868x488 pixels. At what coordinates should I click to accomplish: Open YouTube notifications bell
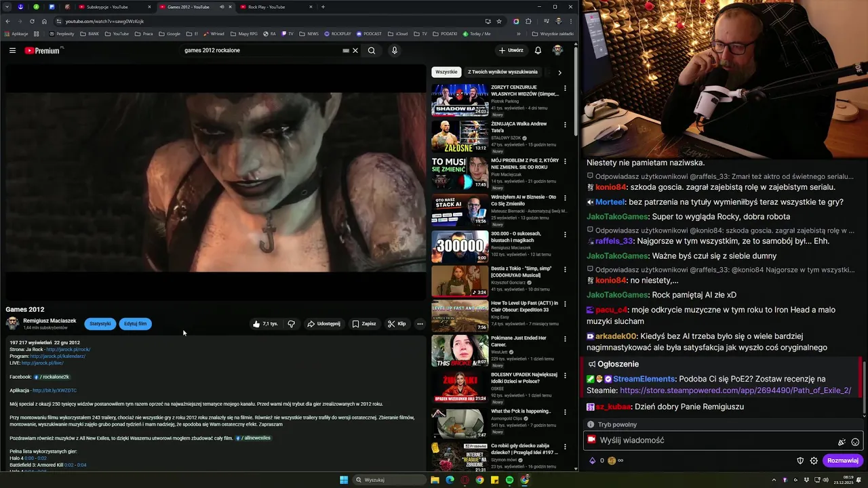click(538, 50)
